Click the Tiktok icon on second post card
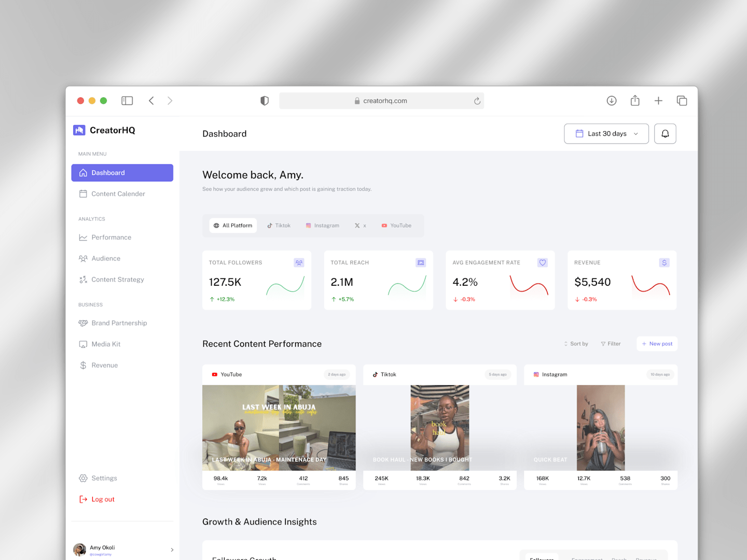Viewport: 747px width, 560px height. (x=375, y=374)
